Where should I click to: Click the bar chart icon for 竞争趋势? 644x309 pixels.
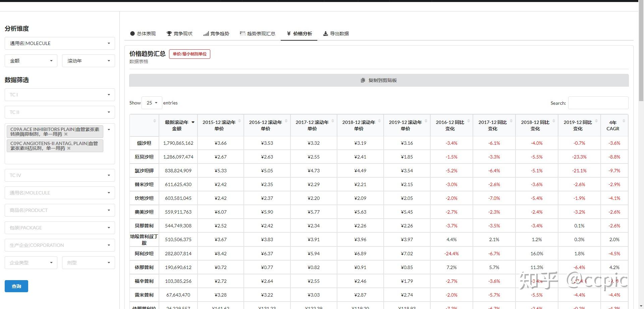206,33
